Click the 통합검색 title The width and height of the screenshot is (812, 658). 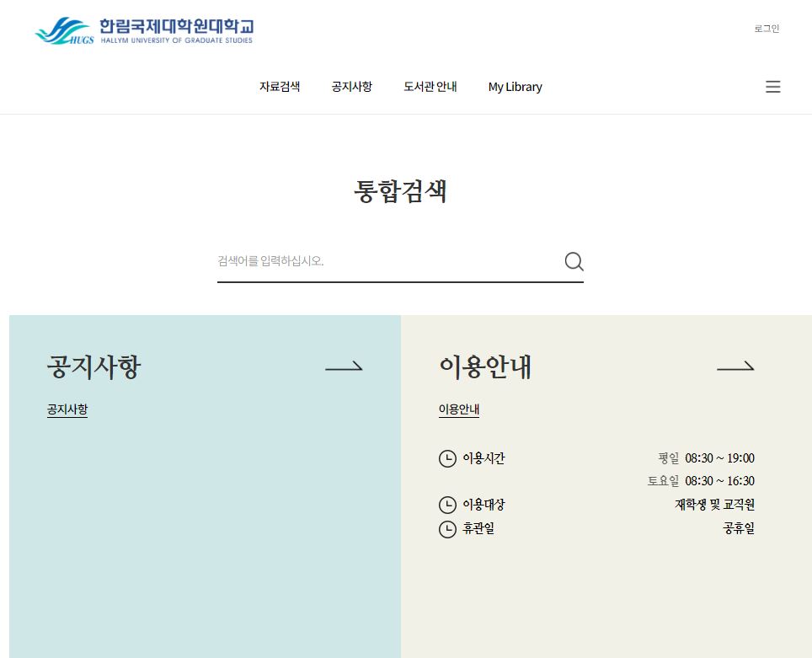[x=400, y=191]
